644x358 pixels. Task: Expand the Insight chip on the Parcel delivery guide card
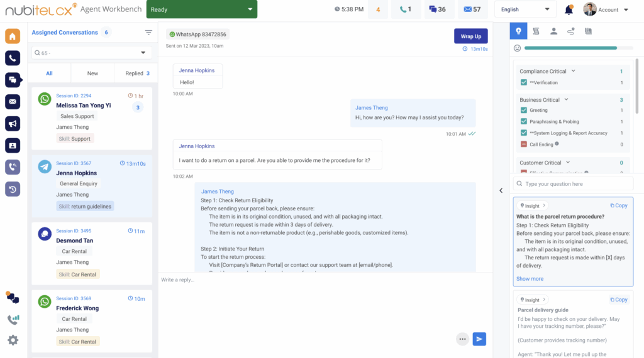click(533, 300)
